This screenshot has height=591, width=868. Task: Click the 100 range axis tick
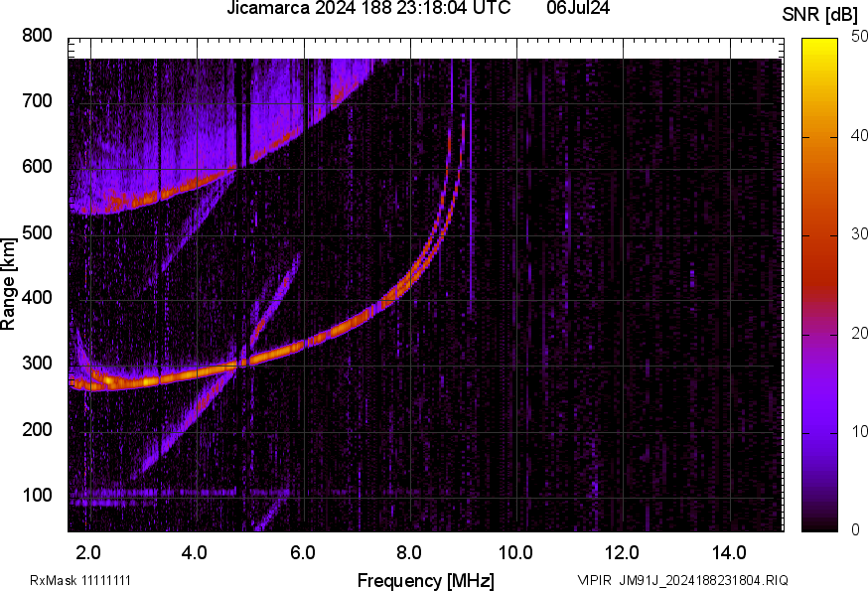tap(37, 496)
